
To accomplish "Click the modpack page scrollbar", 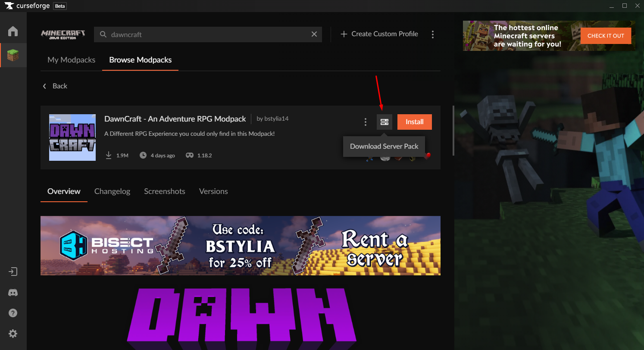I will [x=453, y=131].
